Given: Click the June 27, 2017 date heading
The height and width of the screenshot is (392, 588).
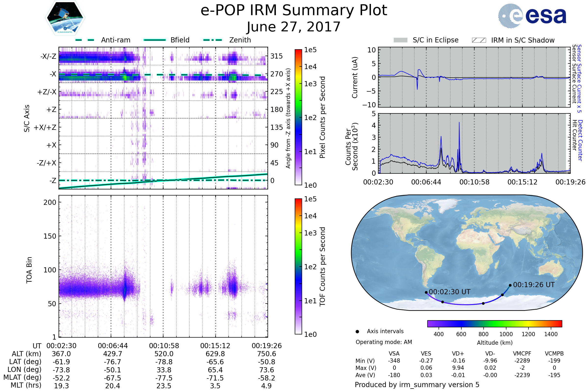Looking at the screenshot, I should coord(294,27).
